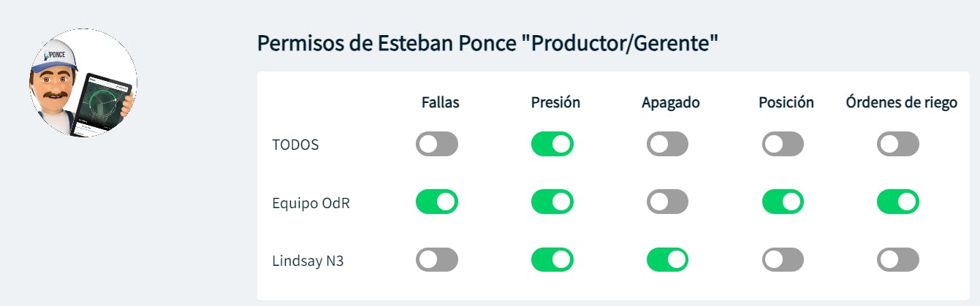Click the Esteban Ponce avatar image
This screenshot has width=980, height=306.
[83, 83]
